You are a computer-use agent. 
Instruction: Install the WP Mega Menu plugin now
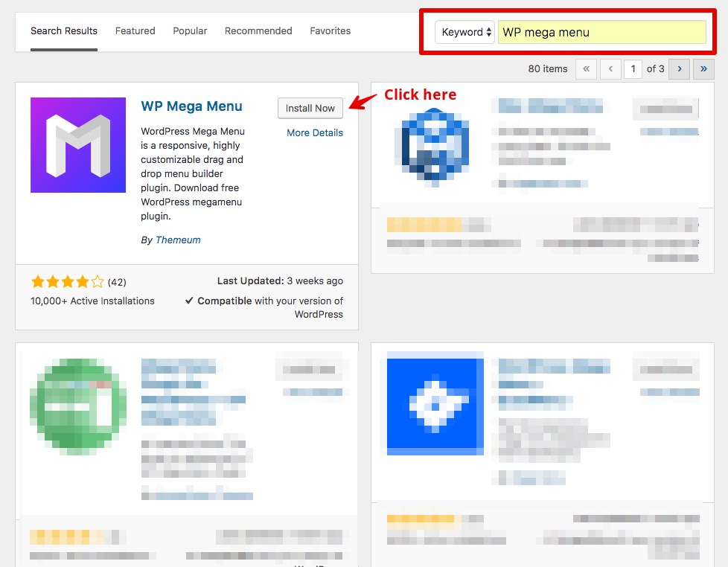click(310, 108)
